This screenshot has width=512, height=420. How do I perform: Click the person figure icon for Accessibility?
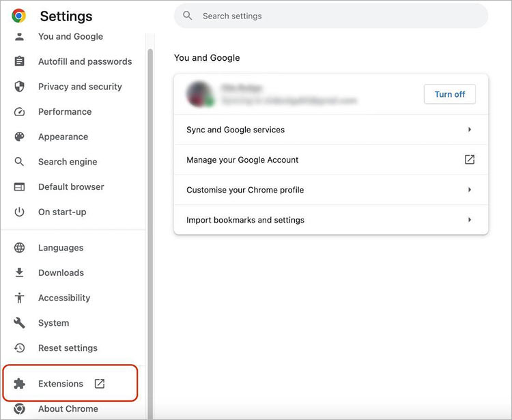(19, 298)
